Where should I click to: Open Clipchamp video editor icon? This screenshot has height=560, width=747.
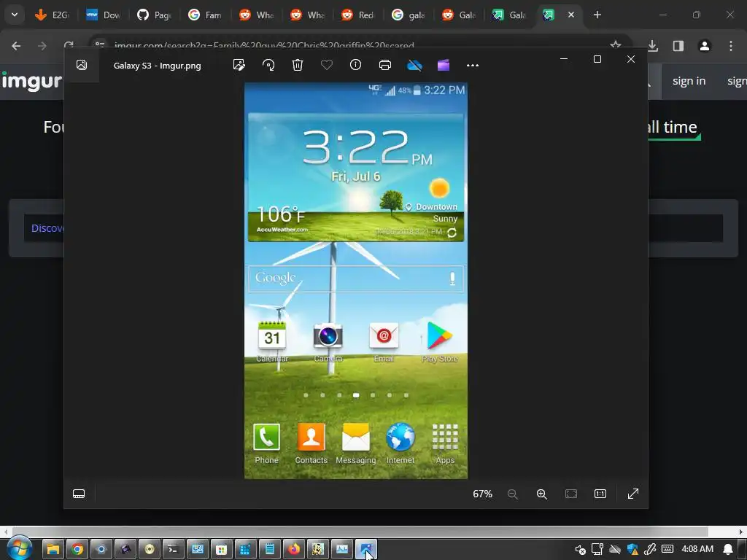click(444, 65)
